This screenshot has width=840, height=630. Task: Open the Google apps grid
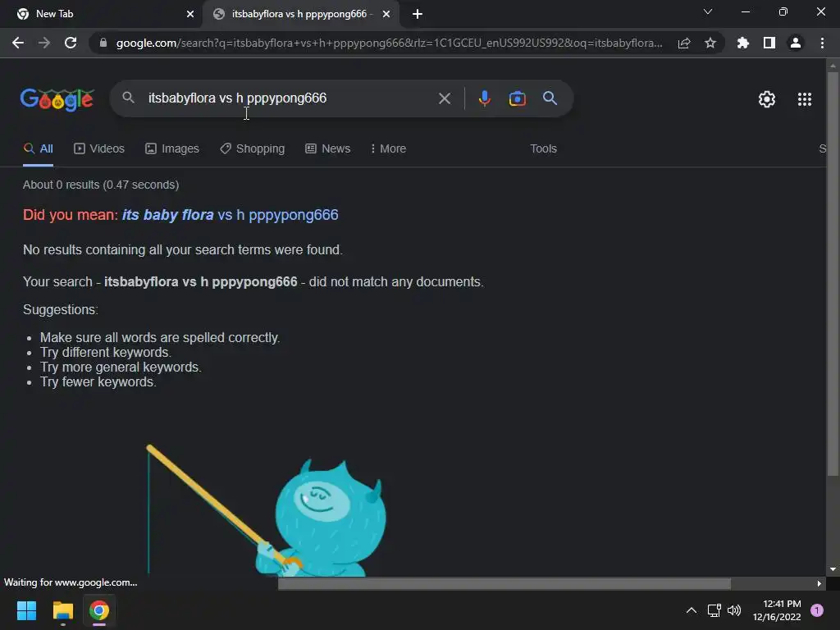tap(805, 99)
